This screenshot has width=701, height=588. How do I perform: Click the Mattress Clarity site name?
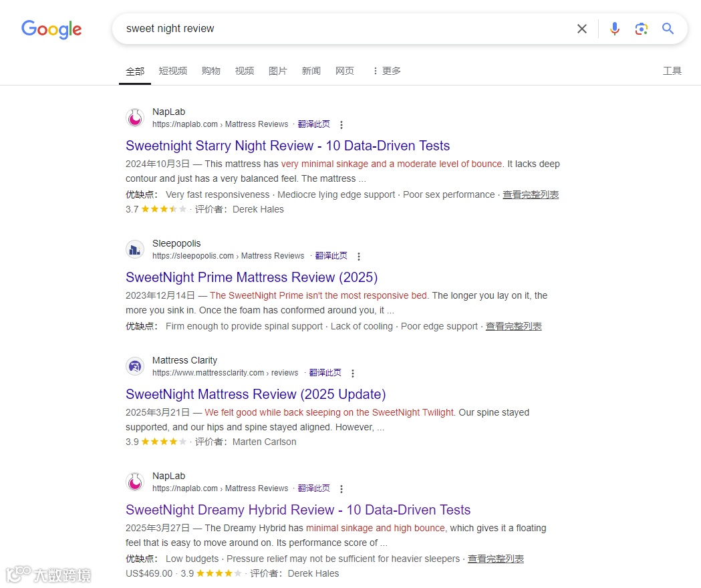pyautogui.click(x=184, y=360)
